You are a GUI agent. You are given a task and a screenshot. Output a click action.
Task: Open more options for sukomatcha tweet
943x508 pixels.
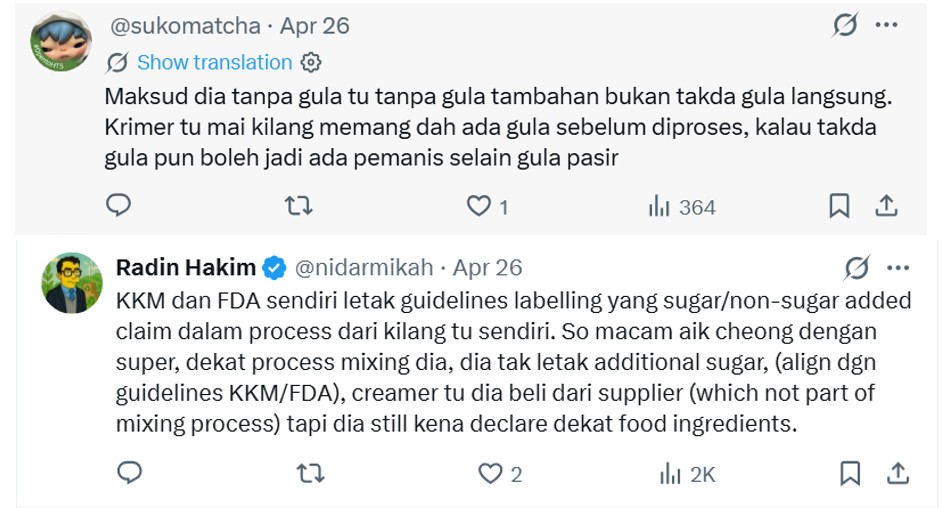click(x=886, y=26)
